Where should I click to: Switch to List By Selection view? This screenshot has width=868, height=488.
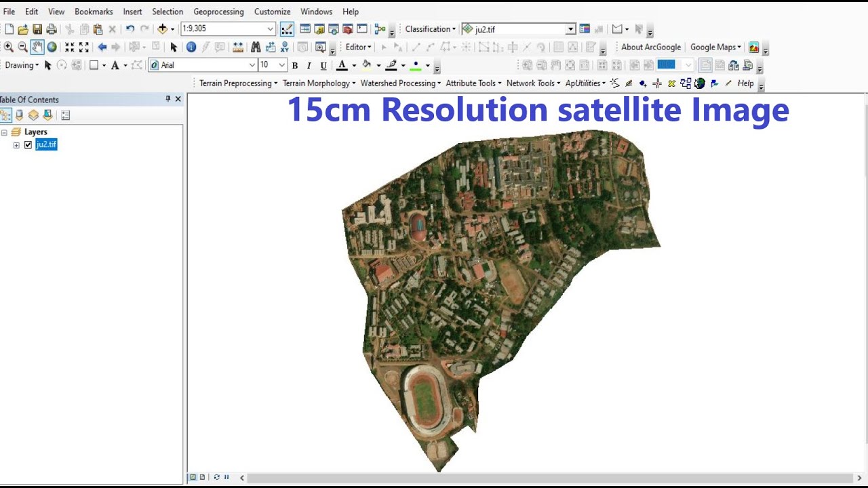pos(47,115)
